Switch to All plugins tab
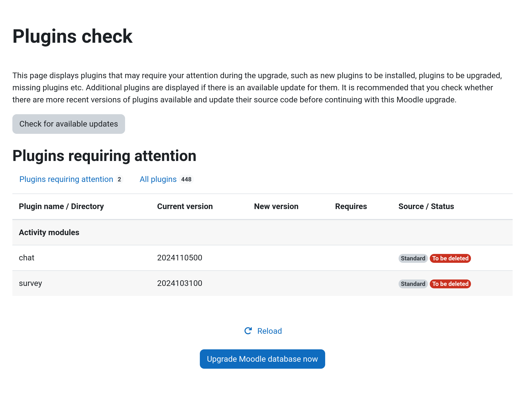Screen dimensions: 532x409 166,179
